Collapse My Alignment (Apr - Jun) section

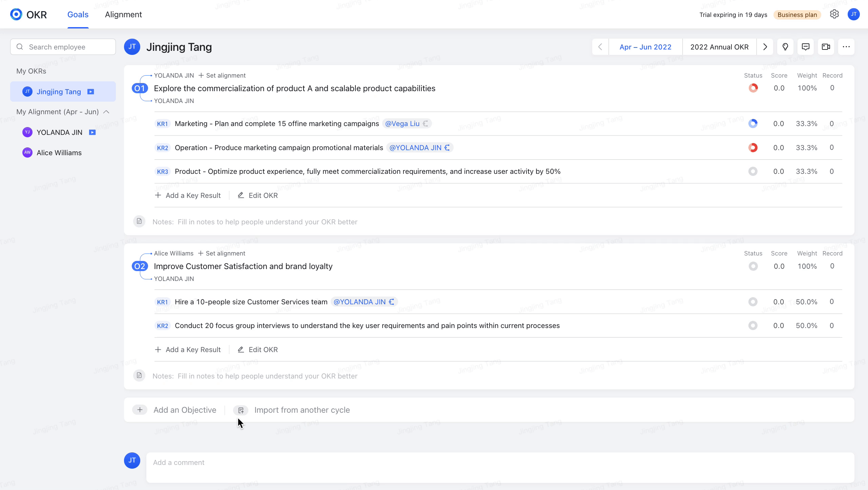pyautogui.click(x=106, y=112)
